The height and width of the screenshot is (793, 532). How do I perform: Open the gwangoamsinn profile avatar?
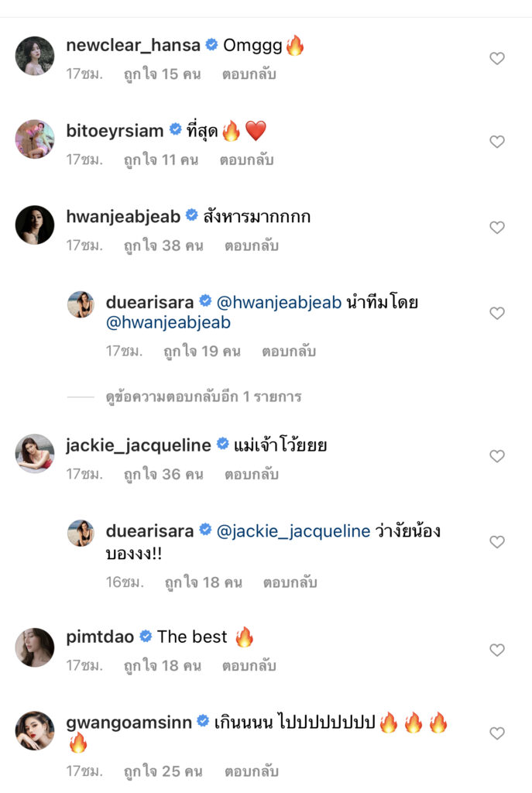(x=35, y=730)
